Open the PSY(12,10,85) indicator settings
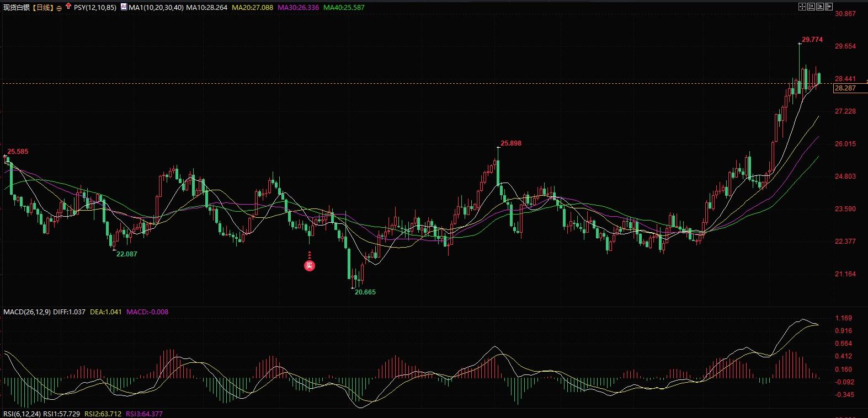 pyautogui.click(x=95, y=8)
